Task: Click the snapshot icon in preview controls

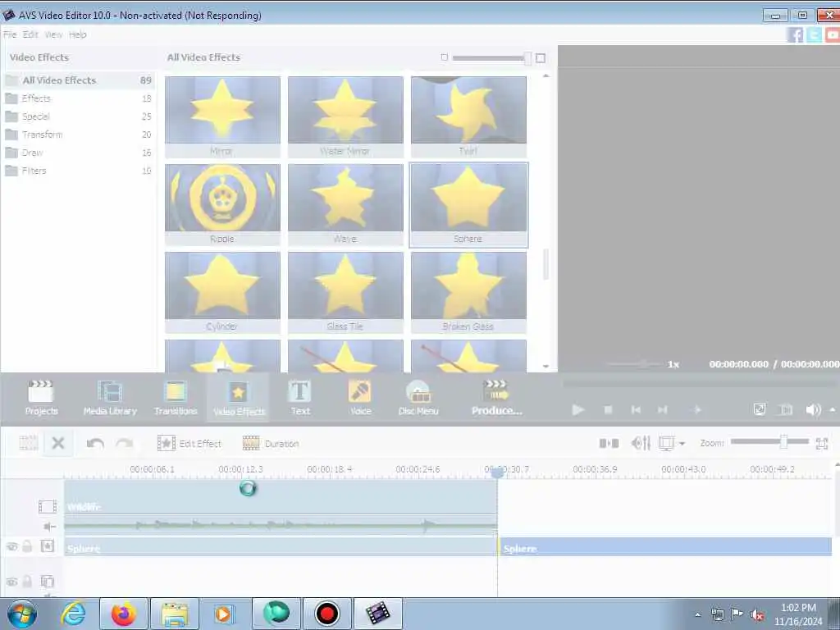Action: [x=785, y=410]
